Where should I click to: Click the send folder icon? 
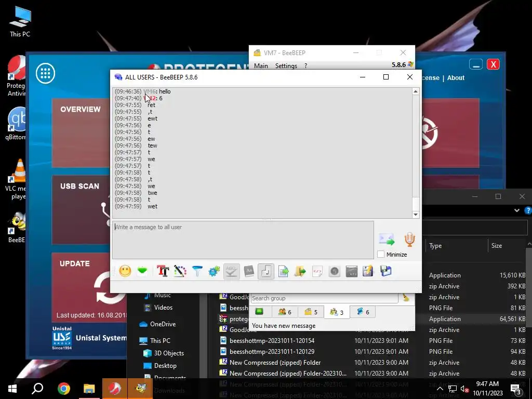(x=300, y=271)
